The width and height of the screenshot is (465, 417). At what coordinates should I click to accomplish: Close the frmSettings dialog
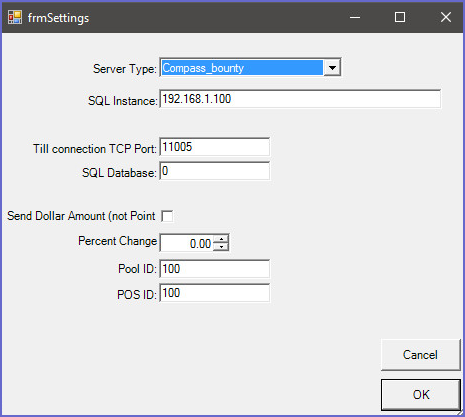446,17
